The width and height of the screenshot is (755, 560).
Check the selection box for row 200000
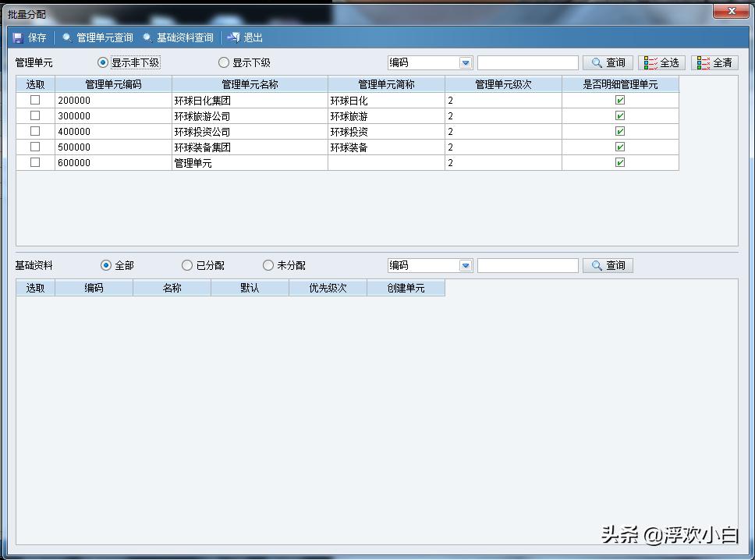pyautogui.click(x=34, y=100)
